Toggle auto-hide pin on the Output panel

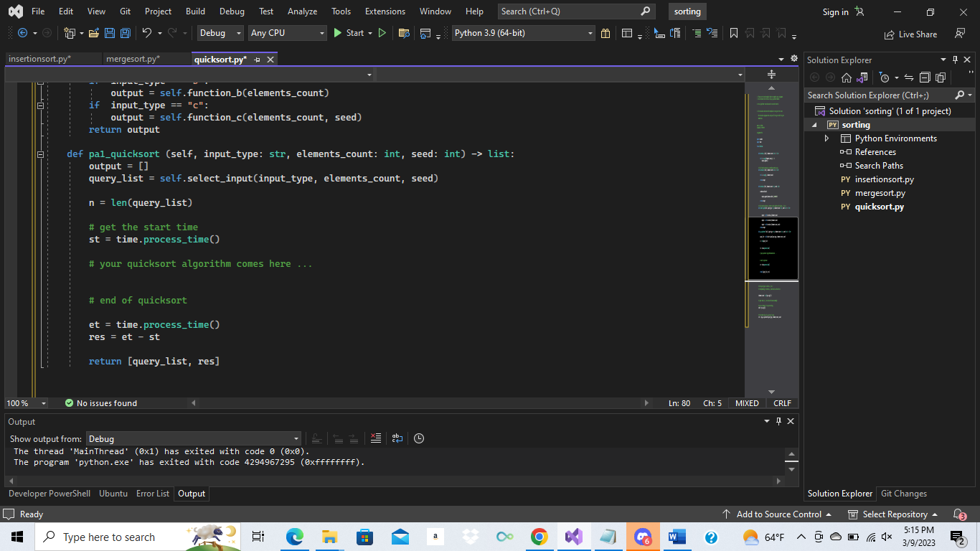click(x=778, y=421)
